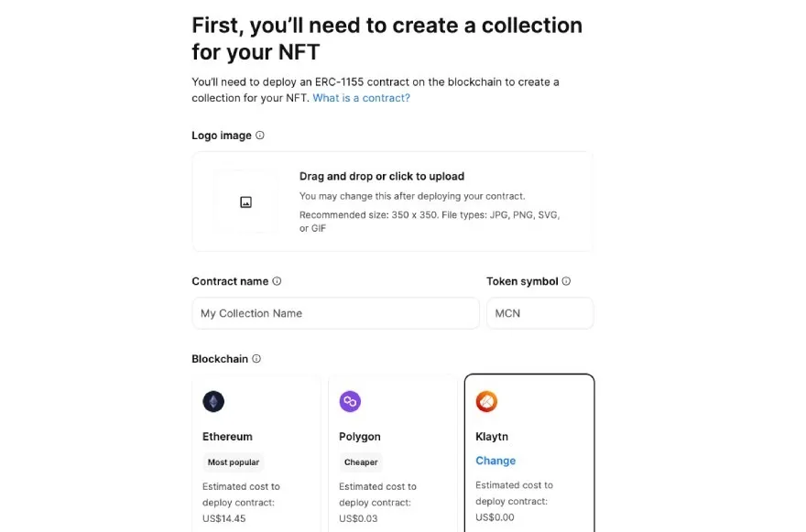This screenshot has width=806, height=532.
Task: Open the "What is a contract?" link
Action: click(x=362, y=98)
